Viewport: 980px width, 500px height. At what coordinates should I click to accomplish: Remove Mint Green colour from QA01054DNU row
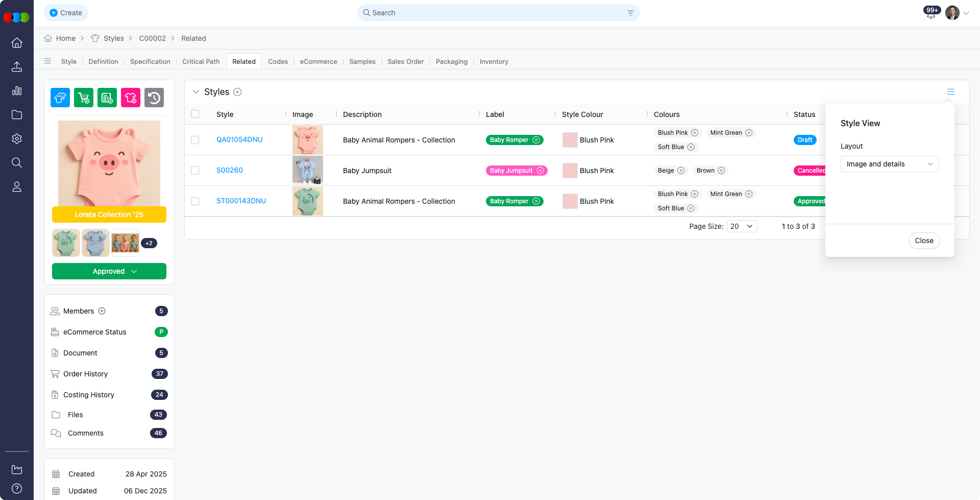pyautogui.click(x=749, y=133)
